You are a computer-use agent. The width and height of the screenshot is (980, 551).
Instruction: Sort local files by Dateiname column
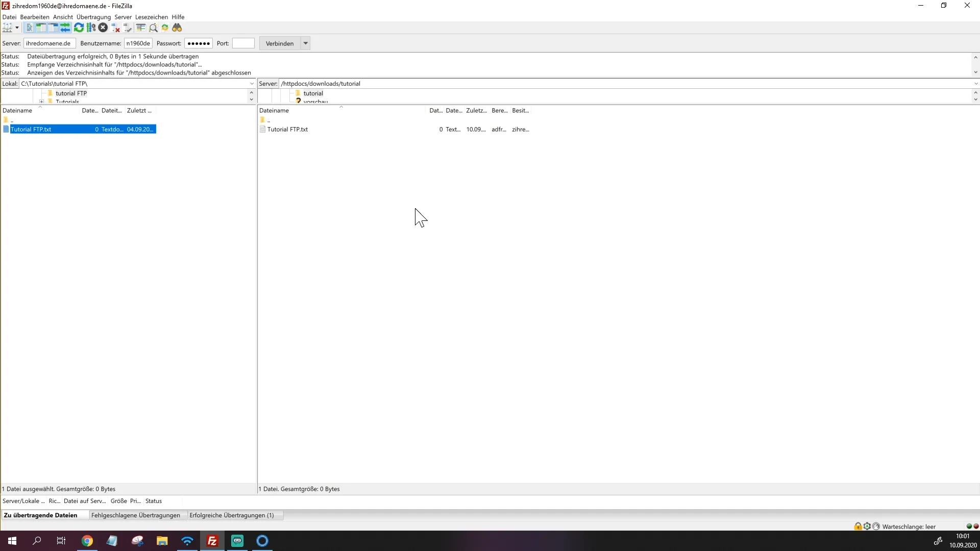pos(40,110)
